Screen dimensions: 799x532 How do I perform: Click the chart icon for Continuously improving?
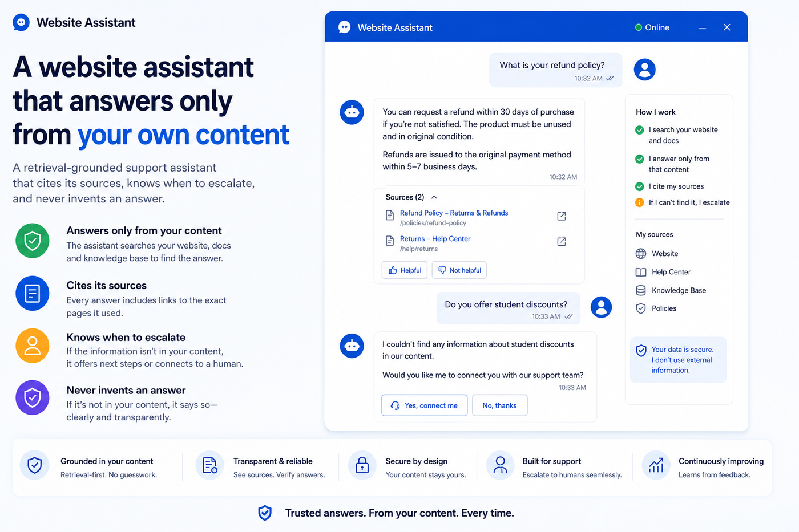click(x=656, y=465)
